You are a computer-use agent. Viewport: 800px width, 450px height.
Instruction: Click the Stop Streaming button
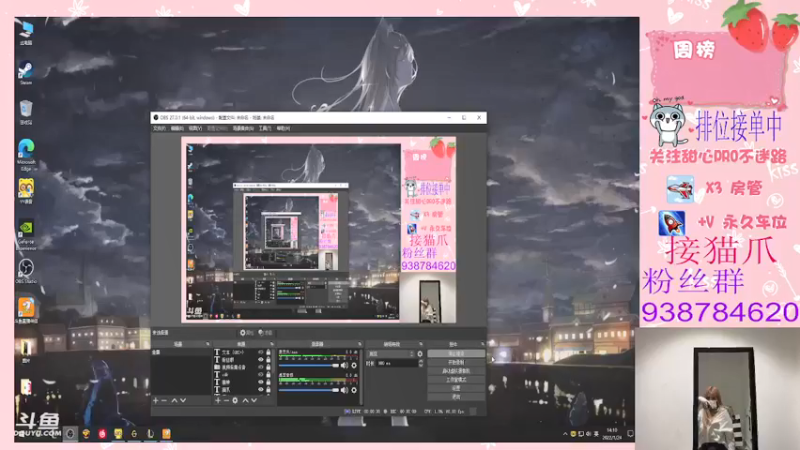pyautogui.click(x=456, y=354)
